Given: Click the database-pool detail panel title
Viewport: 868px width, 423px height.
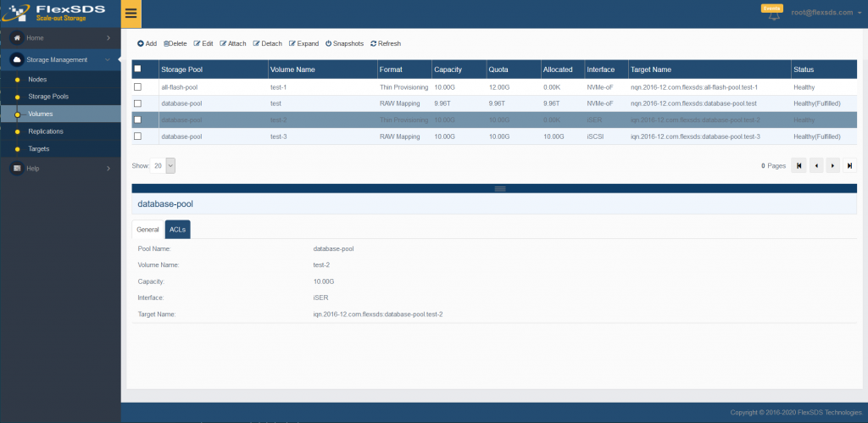Looking at the screenshot, I should click(x=165, y=203).
